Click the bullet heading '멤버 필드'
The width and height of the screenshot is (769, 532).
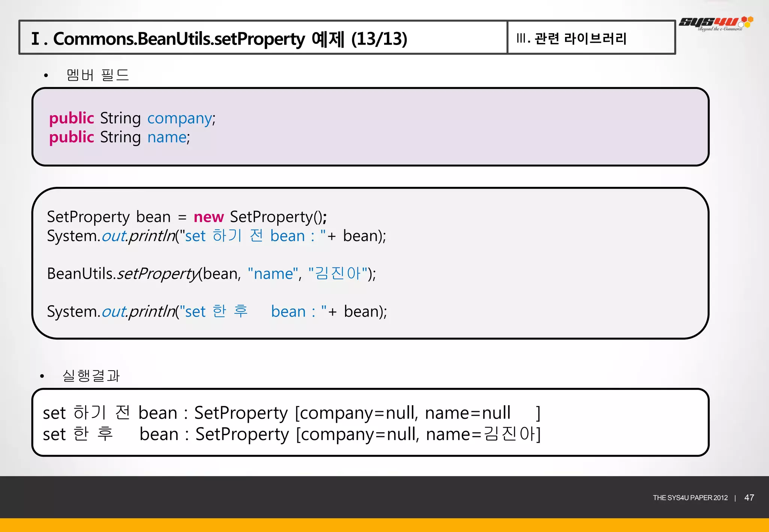(98, 75)
